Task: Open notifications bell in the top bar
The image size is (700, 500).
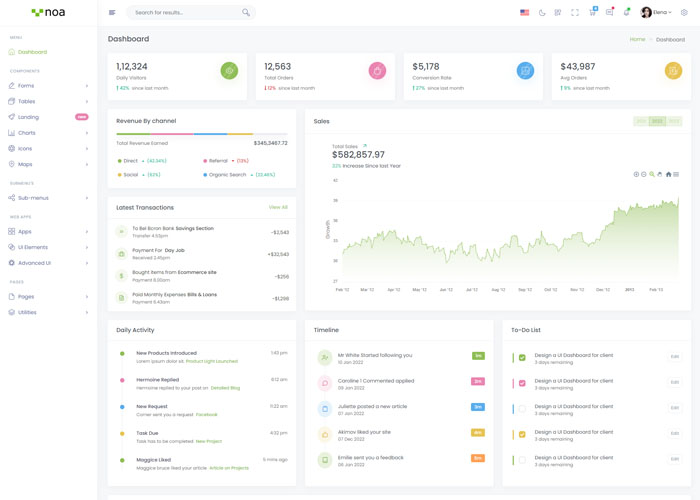Action: 626,13
